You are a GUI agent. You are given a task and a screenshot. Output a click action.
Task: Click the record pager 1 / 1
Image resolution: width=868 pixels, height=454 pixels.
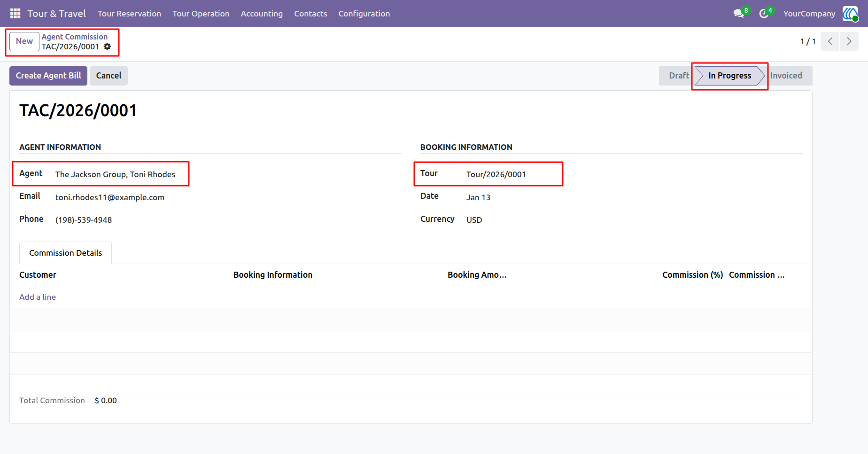coord(808,41)
